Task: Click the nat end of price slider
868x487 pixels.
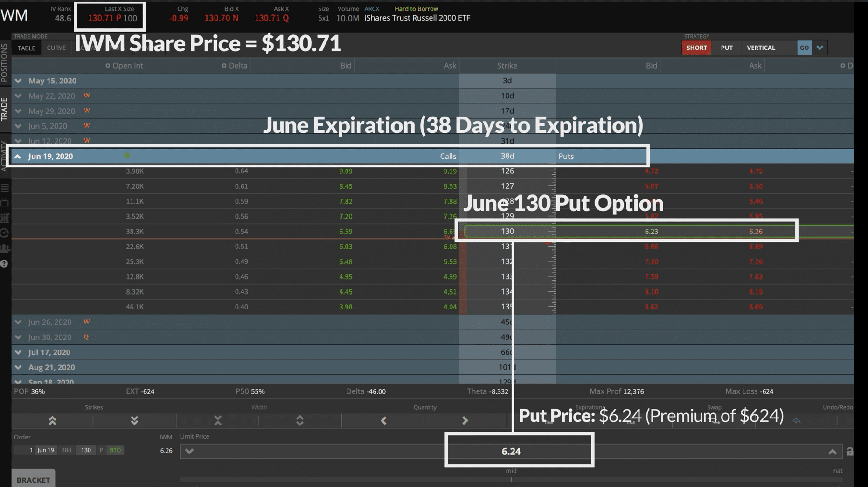Action: 838,471
